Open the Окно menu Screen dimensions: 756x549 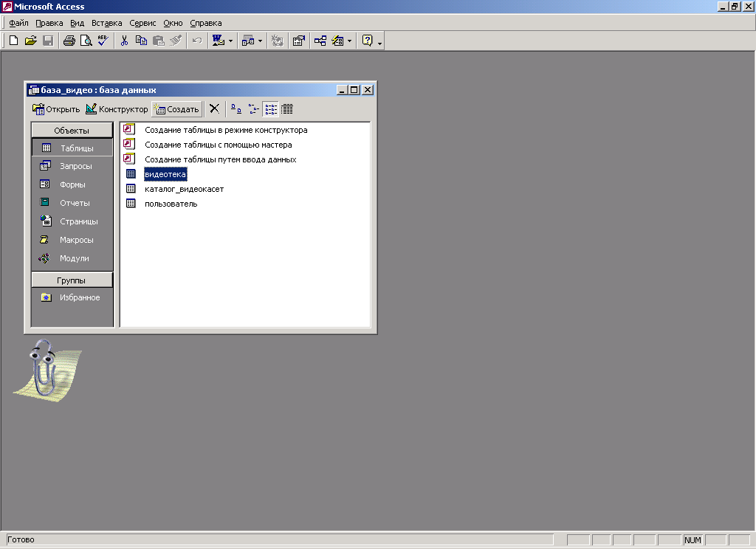[173, 23]
